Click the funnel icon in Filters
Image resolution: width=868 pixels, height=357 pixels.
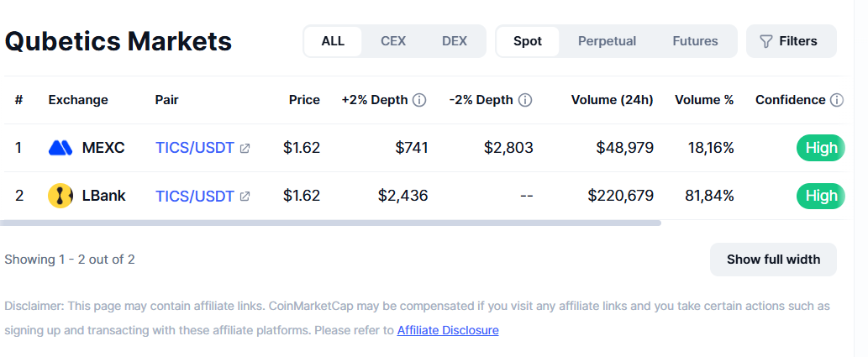point(765,41)
